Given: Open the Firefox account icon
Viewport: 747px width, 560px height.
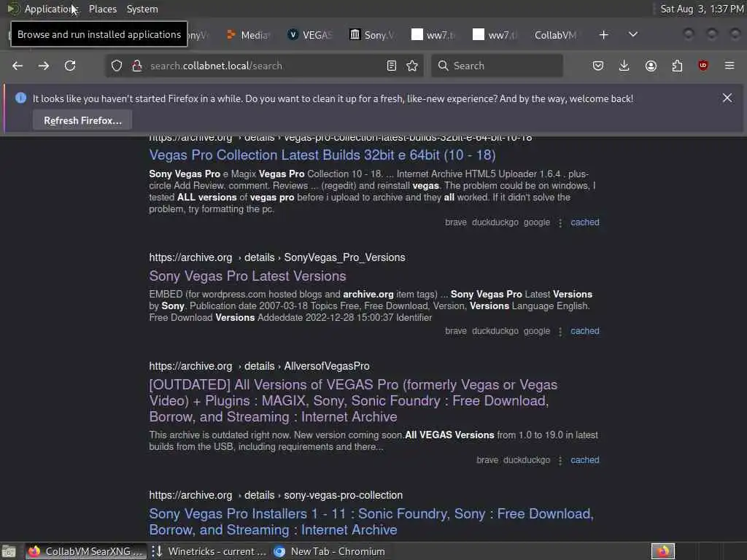Looking at the screenshot, I should [651, 66].
